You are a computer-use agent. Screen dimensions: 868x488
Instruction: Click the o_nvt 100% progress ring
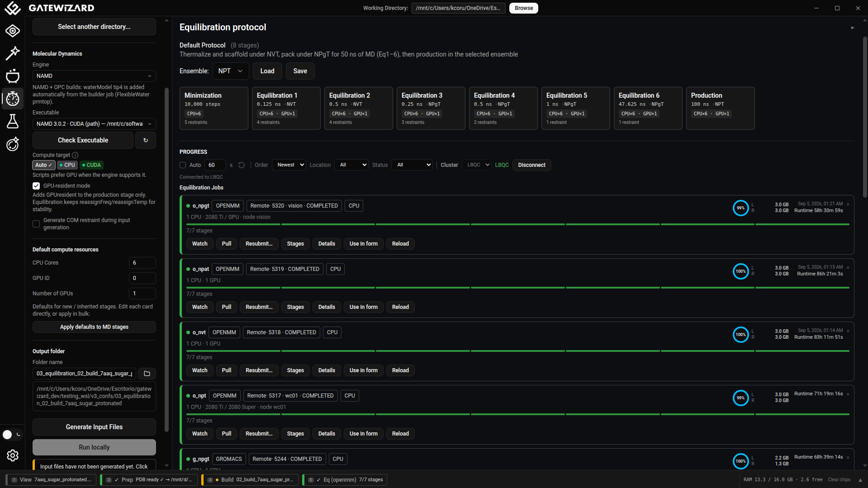coord(741,335)
